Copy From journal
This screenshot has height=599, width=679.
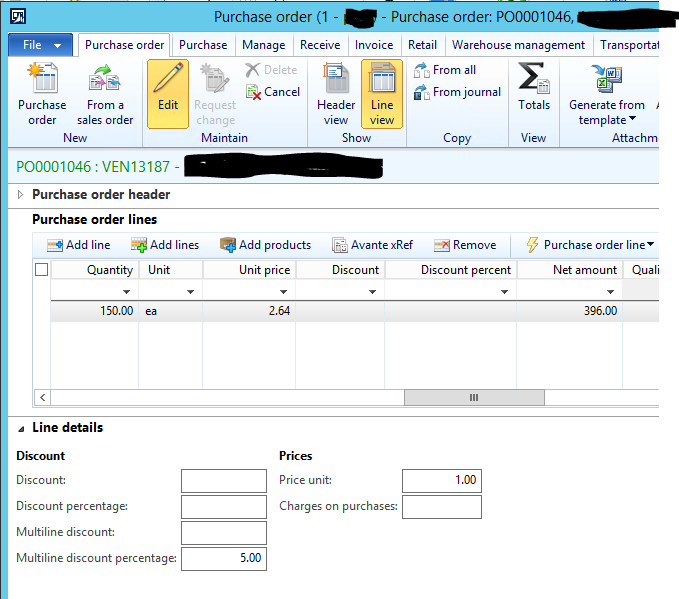tap(457, 92)
